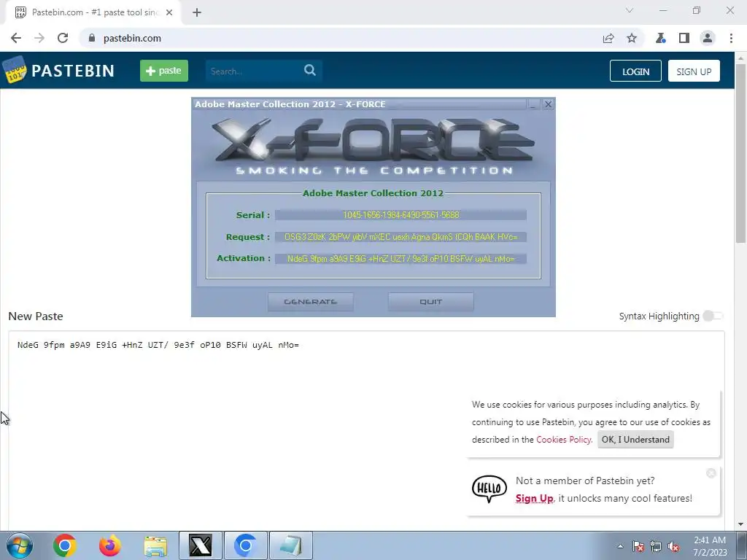The width and height of the screenshot is (747, 560).
Task: Click the Serial field in X-FORCE
Action: click(x=400, y=215)
